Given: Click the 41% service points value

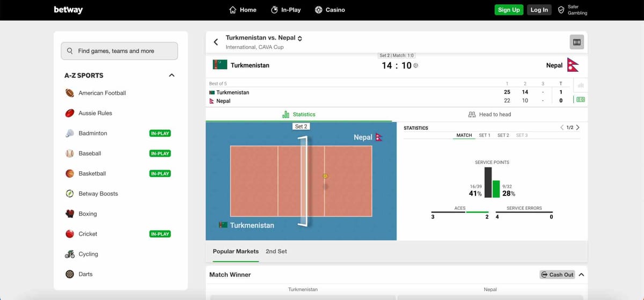Looking at the screenshot, I should (475, 193).
